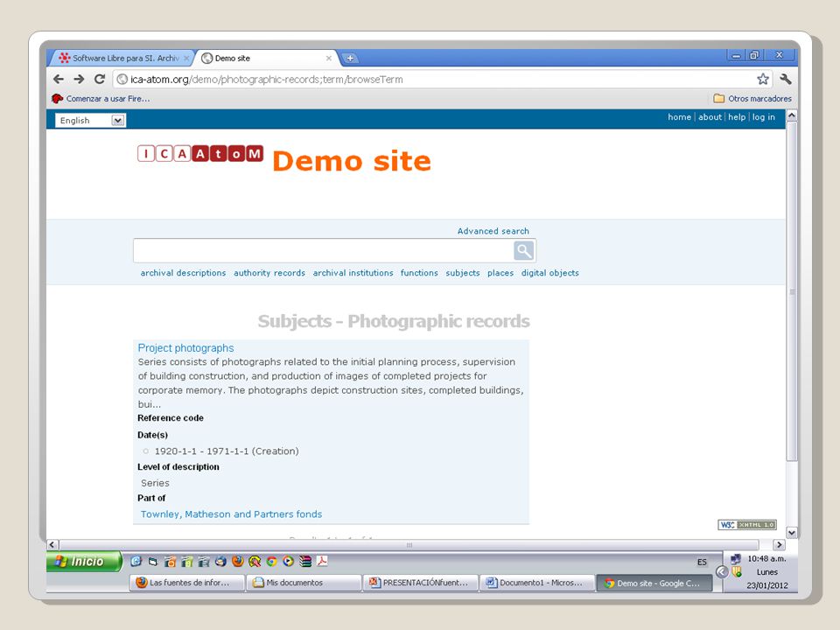This screenshot has height=630, width=840.
Task: Open Townley, Matheson and Partners fonds
Action: coord(231,514)
